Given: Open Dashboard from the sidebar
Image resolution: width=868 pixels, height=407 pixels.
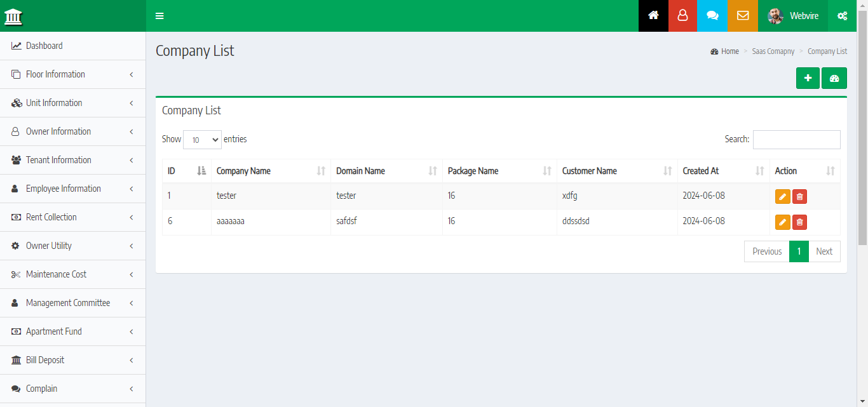Looking at the screenshot, I should (44, 46).
